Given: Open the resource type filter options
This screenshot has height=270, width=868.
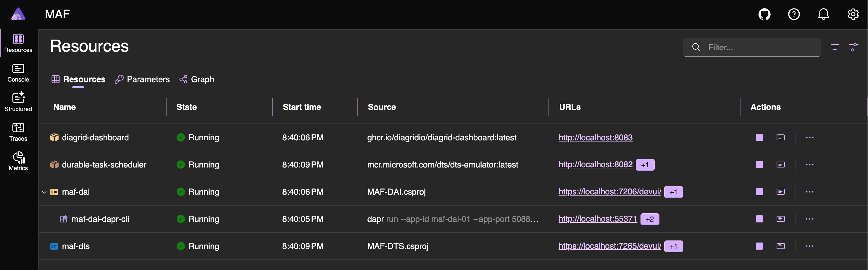Looking at the screenshot, I should pos(835,47).
